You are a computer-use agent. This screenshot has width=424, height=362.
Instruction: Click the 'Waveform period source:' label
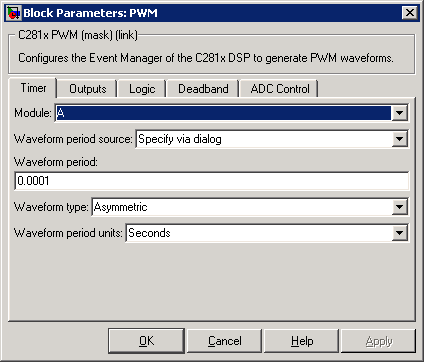[x=73, y=139]
